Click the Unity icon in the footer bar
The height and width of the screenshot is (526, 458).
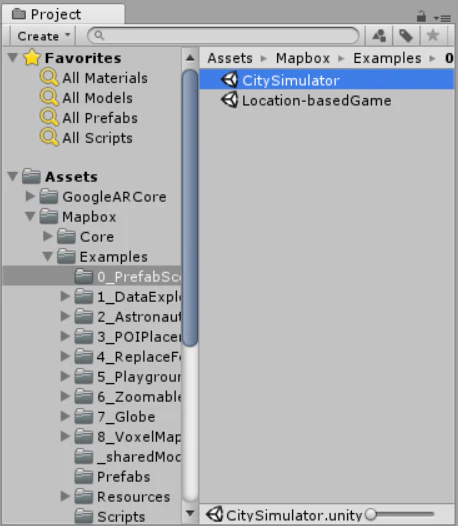[x=215, y=514]
